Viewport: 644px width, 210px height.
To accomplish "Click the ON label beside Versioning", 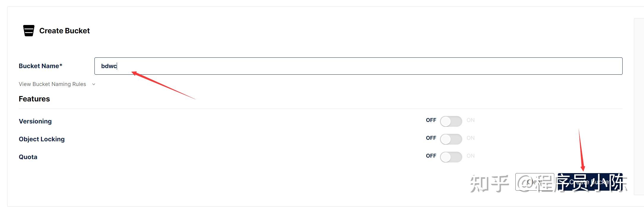I will click(471, 120).
